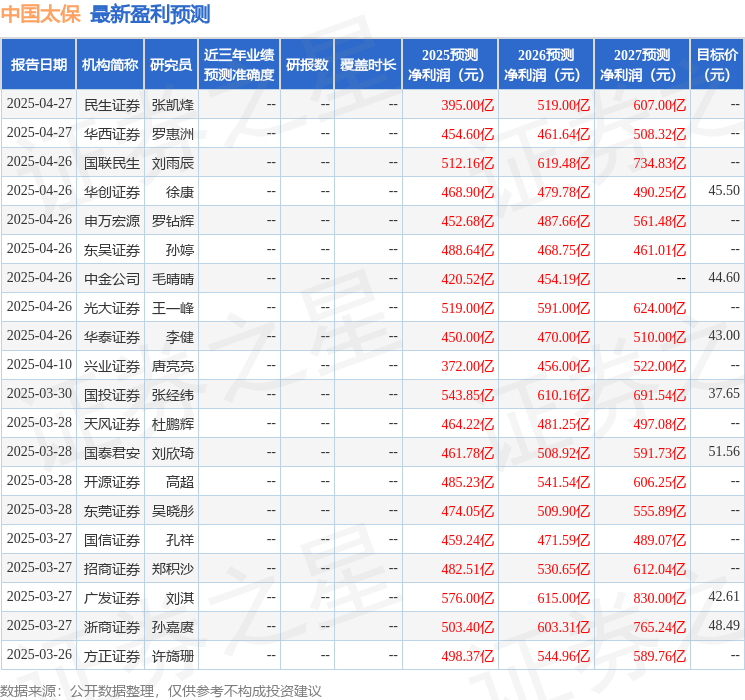Click institution name 国信证券

[x=112, y=540]
